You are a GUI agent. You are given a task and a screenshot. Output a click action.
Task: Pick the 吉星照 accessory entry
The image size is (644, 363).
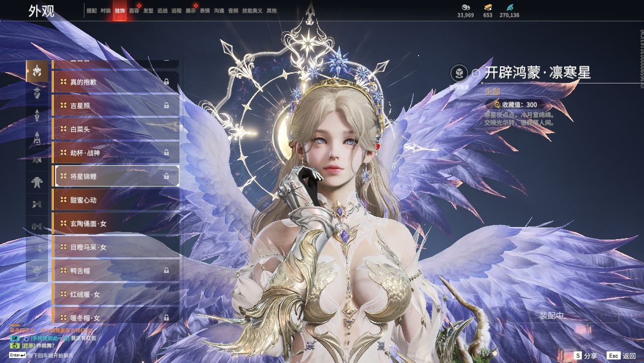(116, 105)
